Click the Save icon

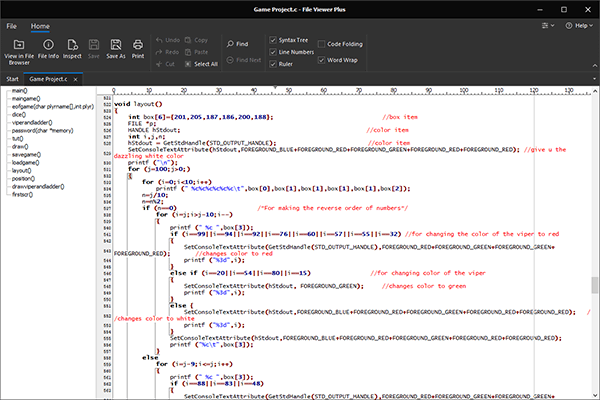point(94,45)
